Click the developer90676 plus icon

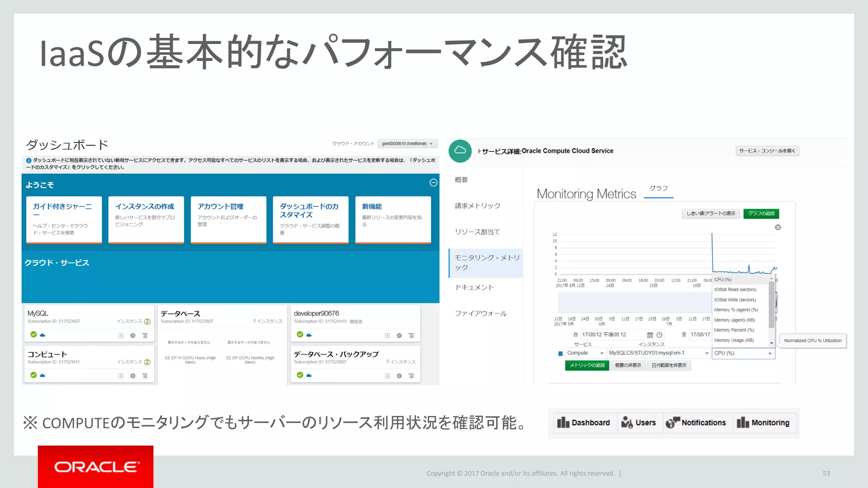(x=387, y=335)
